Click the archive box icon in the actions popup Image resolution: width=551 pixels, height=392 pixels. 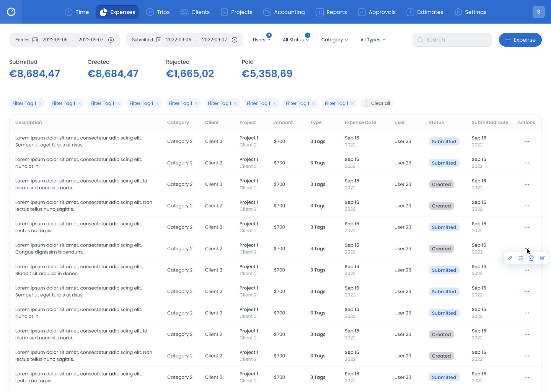click(x=542, y=258)
